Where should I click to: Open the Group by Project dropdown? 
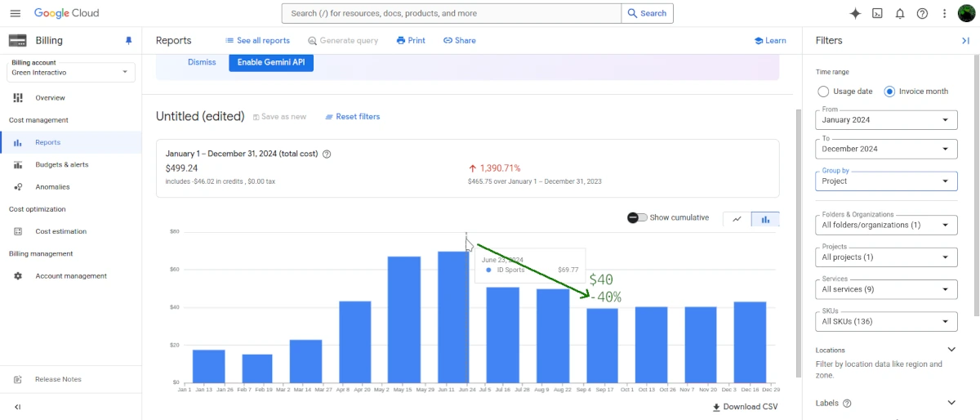pyautogui.click(x=886, y=181)
